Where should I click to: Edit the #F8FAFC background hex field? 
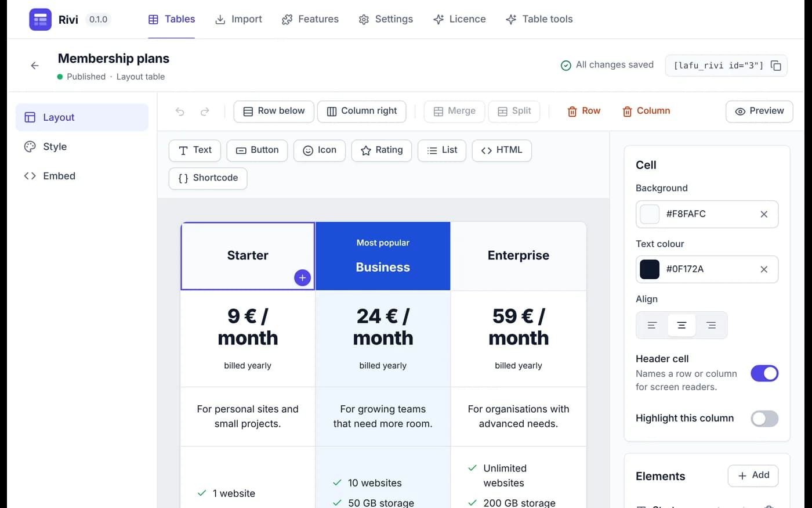pos(708,214)
